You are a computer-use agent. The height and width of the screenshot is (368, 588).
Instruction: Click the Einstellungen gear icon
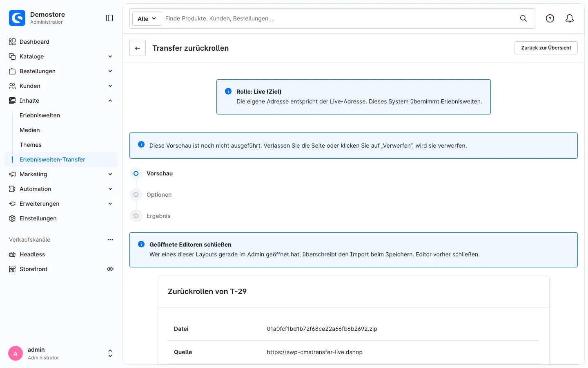[12, 218]
